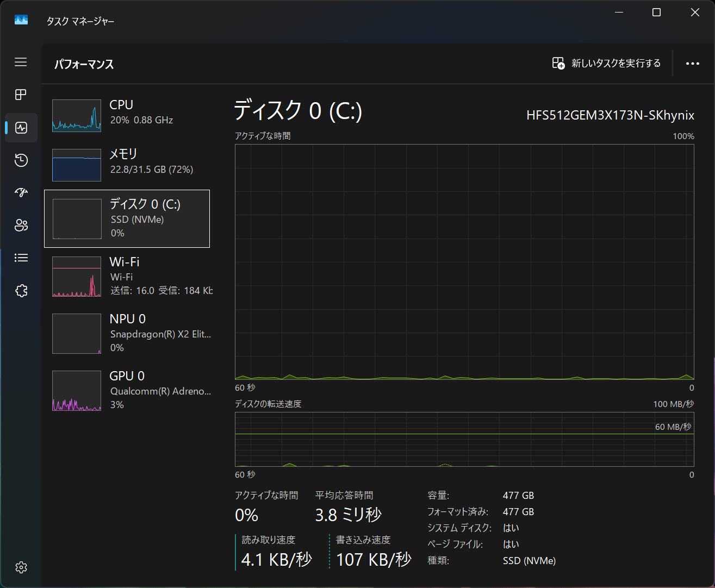This screenshot has width=715, height=588.
Task: Click the 平均応答時間 3.8 ミリ秒 value
Action: [x=349, y=515]
